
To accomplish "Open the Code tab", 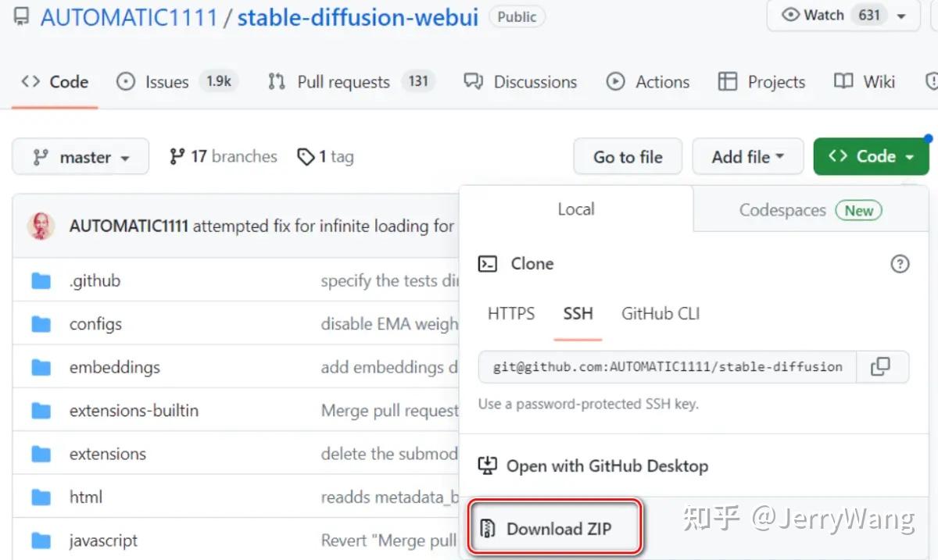I will point(55,82).
